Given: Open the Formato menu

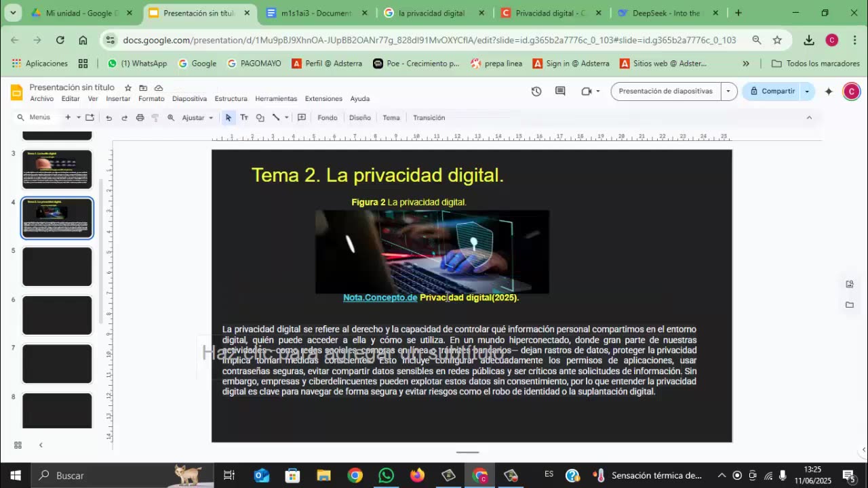Looking at the screenshot, I should coord(151,98).
